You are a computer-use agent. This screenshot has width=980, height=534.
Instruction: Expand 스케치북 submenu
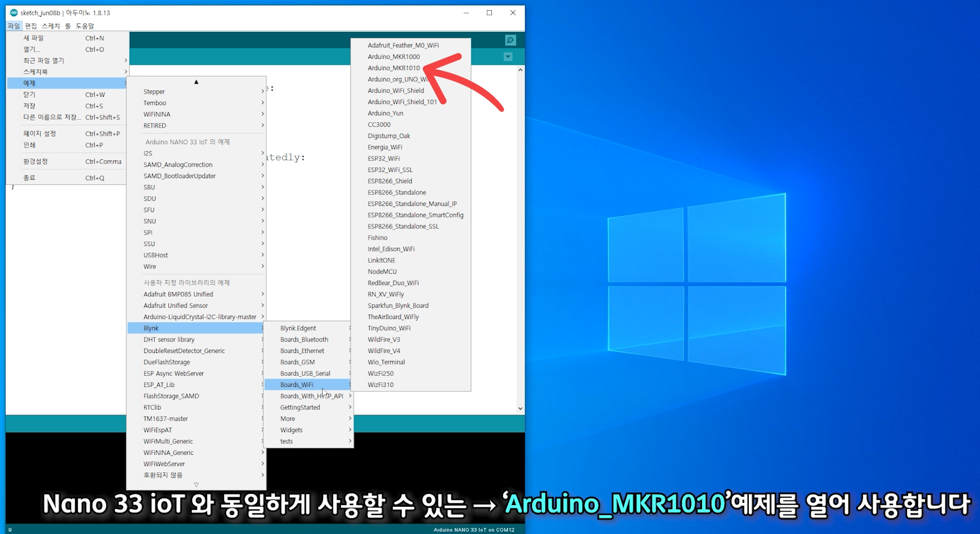point(67,72)
